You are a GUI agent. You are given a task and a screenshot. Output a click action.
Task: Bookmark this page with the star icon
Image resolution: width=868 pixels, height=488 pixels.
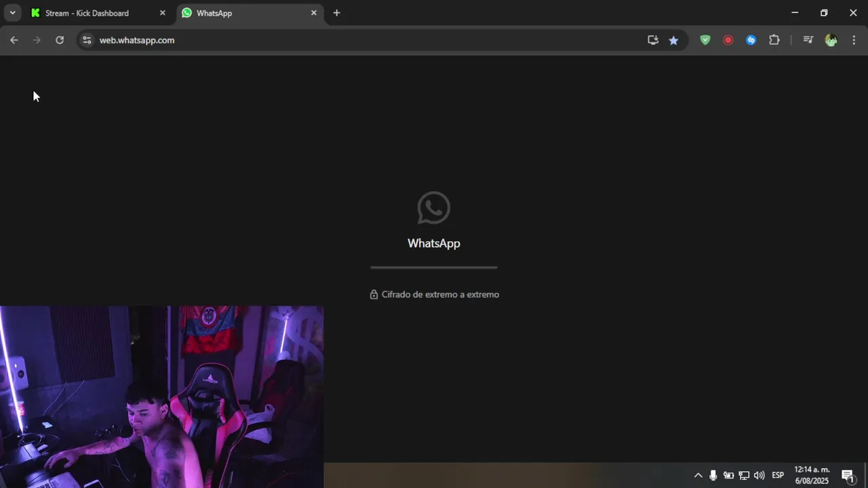coord(673,40)
